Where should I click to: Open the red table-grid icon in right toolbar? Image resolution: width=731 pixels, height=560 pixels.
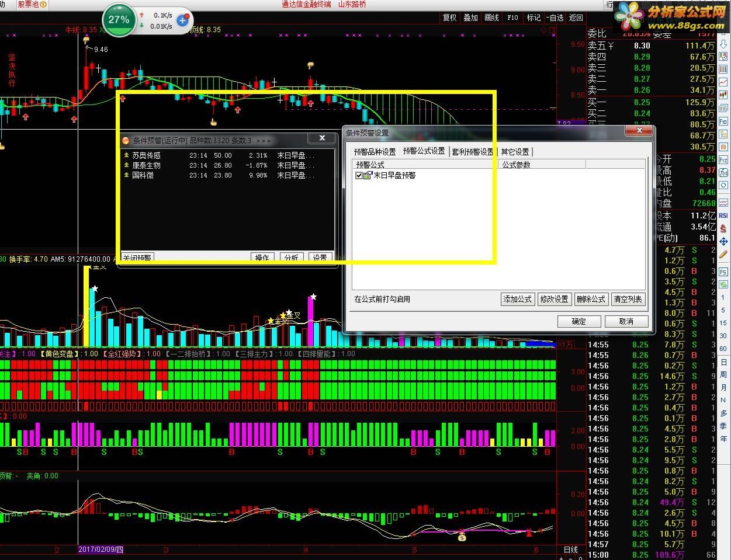[723, 69]
